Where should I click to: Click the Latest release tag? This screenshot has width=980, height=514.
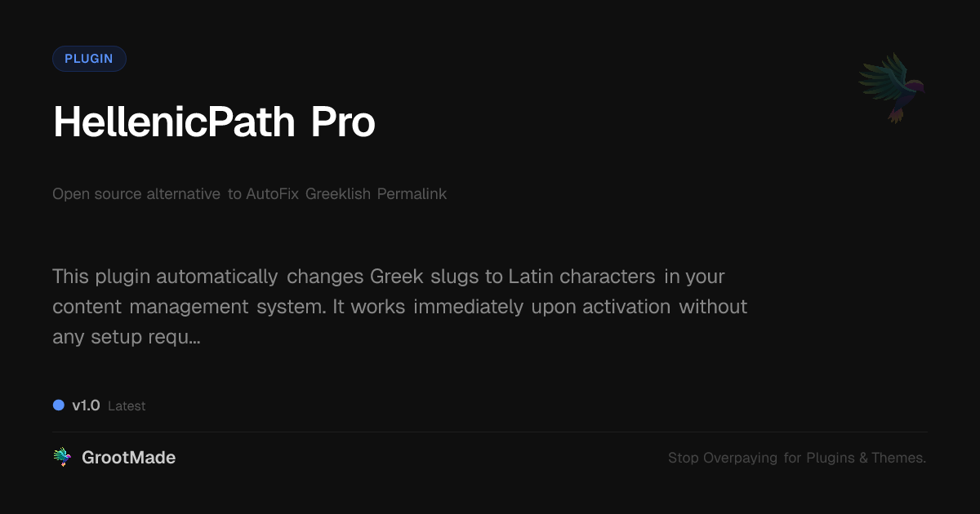click(127, 406)
